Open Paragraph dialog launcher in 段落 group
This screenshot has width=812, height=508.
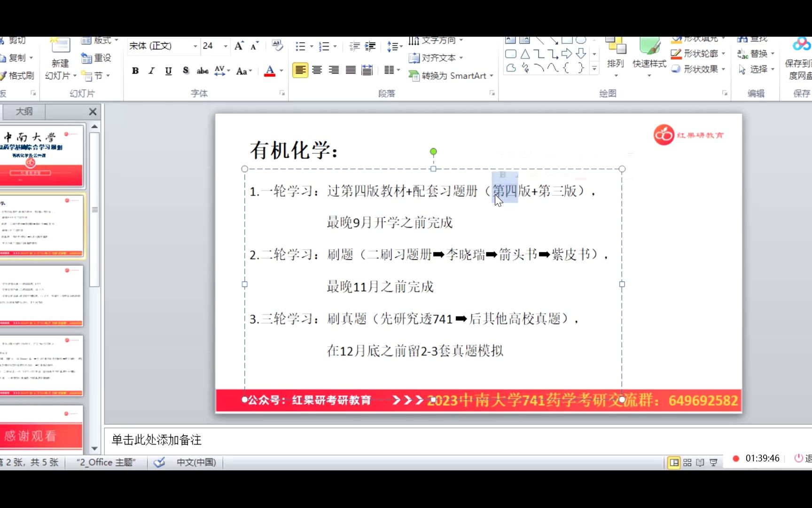point(492,93)
